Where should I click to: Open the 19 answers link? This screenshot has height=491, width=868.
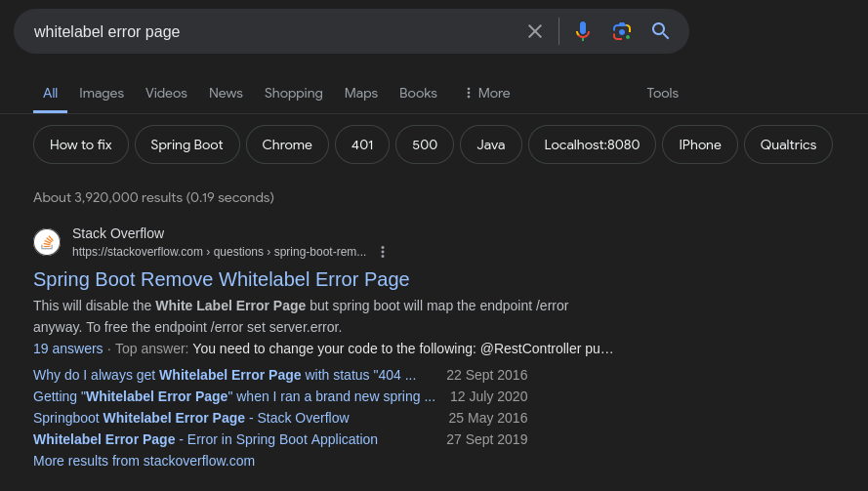(68, 348)
